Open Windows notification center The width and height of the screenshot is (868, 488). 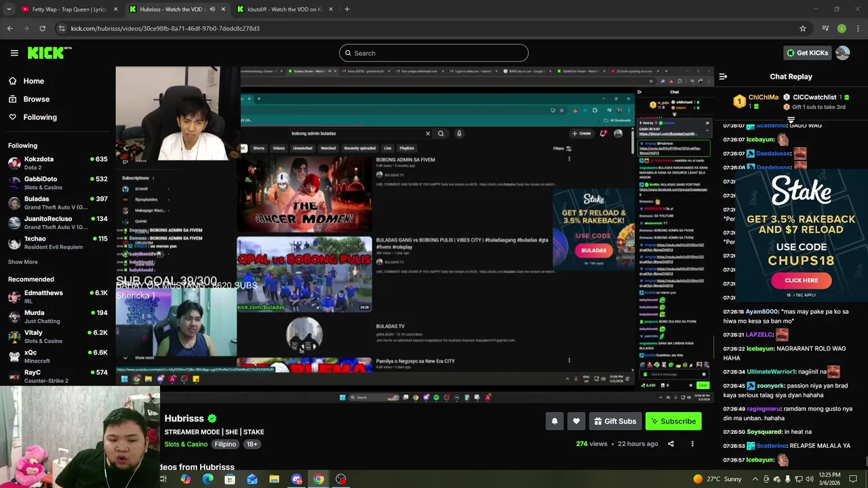[x=853, y=479]
